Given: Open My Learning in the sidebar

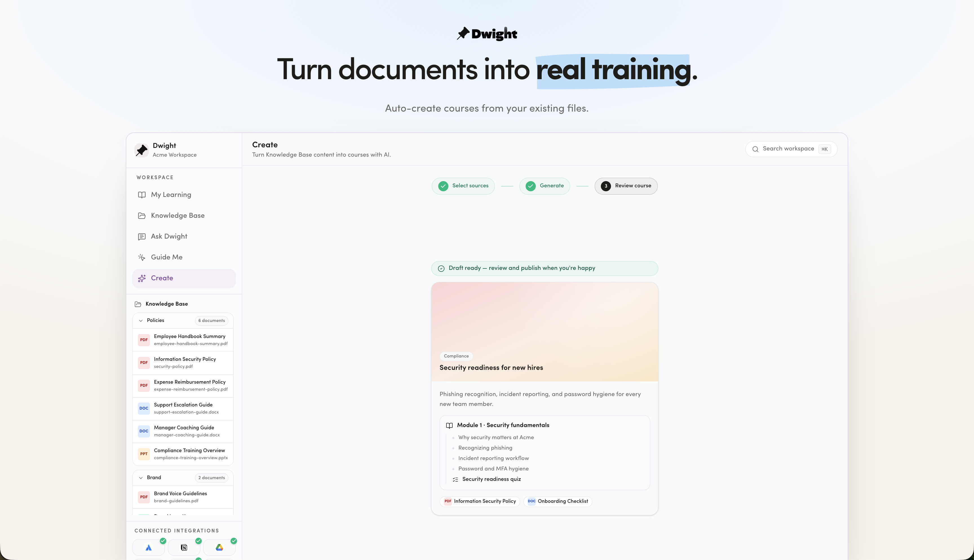Looking at the screenshot, I should [184, 195].
